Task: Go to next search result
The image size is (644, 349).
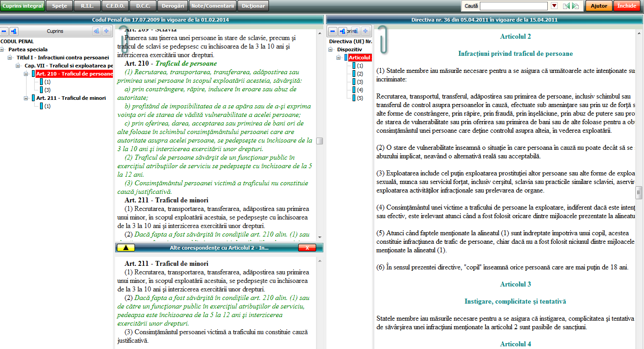Action: [575, 6]
